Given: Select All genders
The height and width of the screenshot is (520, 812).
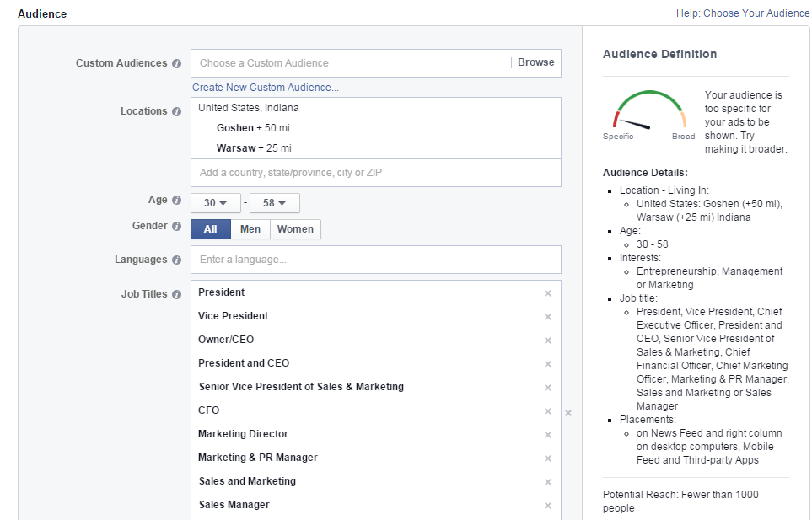Looking at the screenshot, I should click(210, 229).
